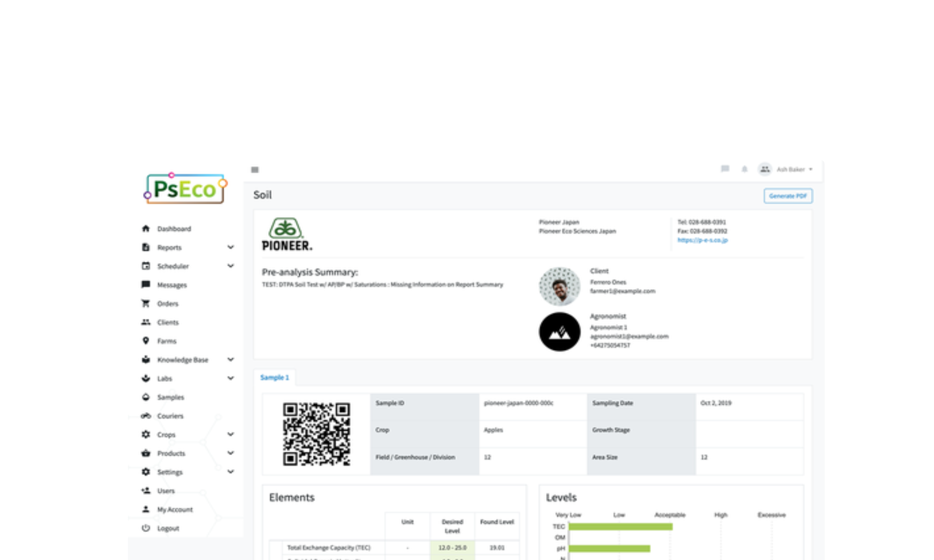The height and width of the screenshot is (560, 934).
Task: Expand the Reports submenu chevron
Action: tap(231, 247)
